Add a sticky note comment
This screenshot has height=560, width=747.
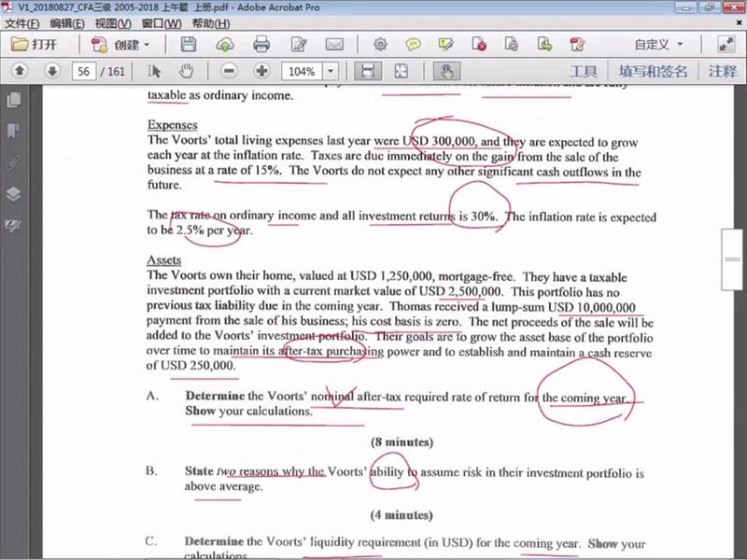click(x=412, y=44)
